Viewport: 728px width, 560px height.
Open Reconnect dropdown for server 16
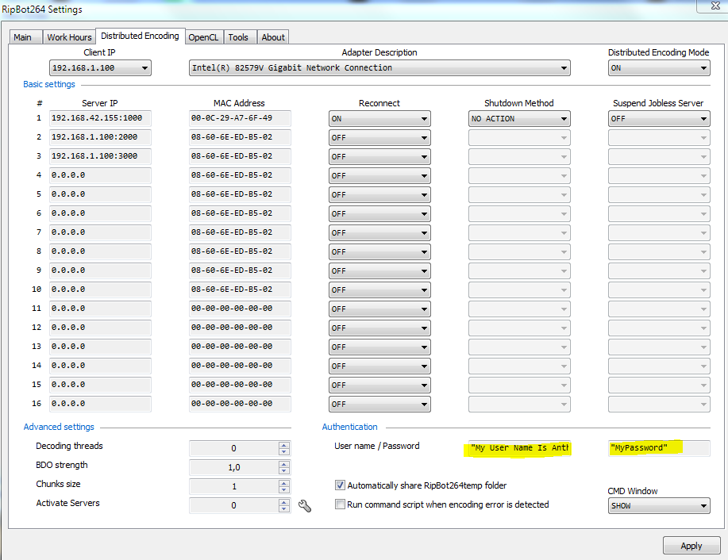379,404
